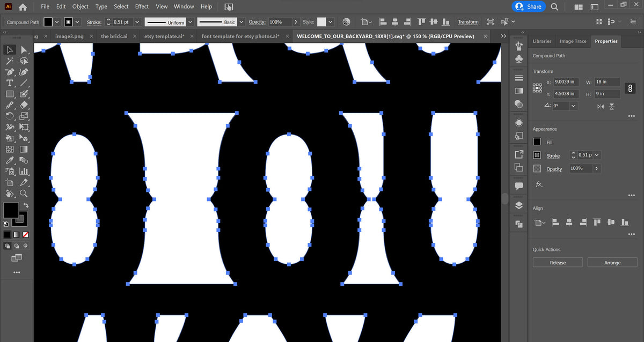
Task: Select the Rectangle tool
Action: [x=10, y=94]
